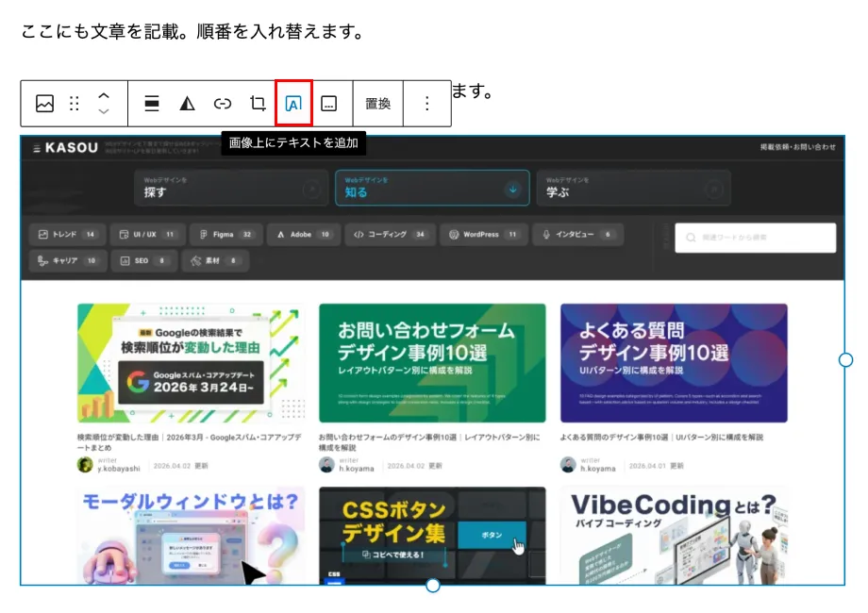Click the right-edge image resize handle
Viewport: 868px width, 613px height.
click(x=845, y=359)
